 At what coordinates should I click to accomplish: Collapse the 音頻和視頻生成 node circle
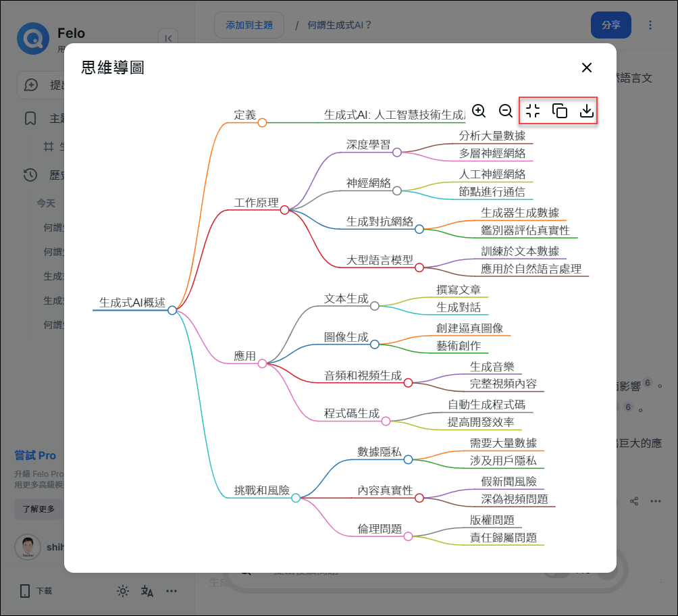[408, 383]
